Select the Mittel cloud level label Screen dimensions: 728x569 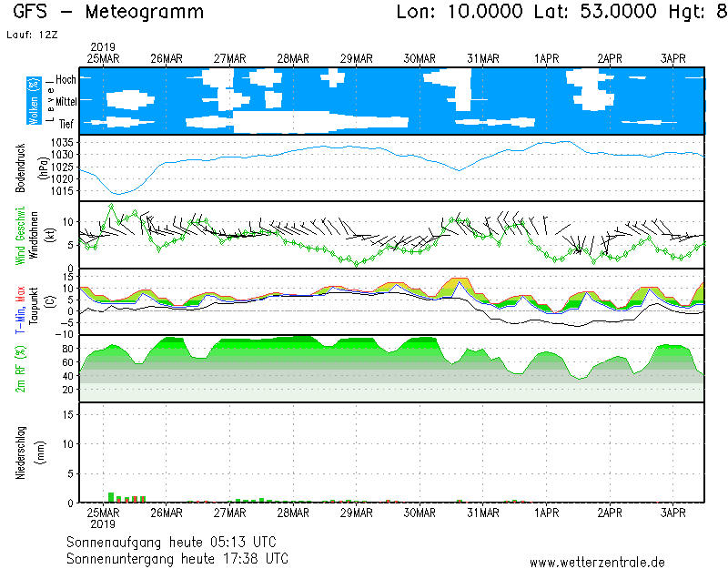pyautogui.click(x=66, y=101)
